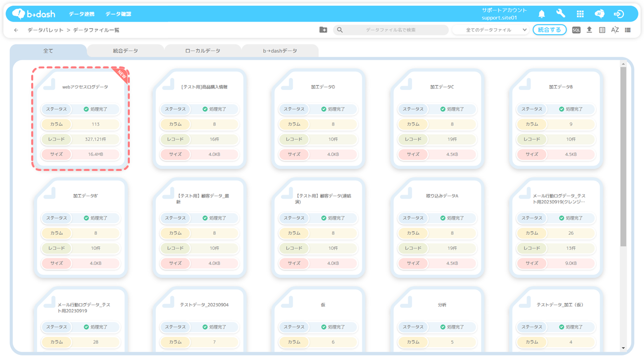Image resolution: width=644 pixels, height=362 pixels.
Task: Click the 16.4MB size value
Action: click(x=95, y=154)
